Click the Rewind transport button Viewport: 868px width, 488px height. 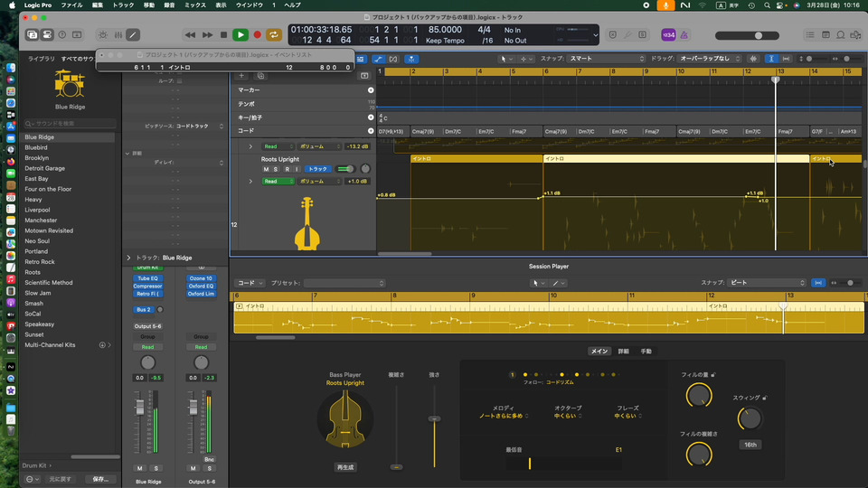(190, 35)
